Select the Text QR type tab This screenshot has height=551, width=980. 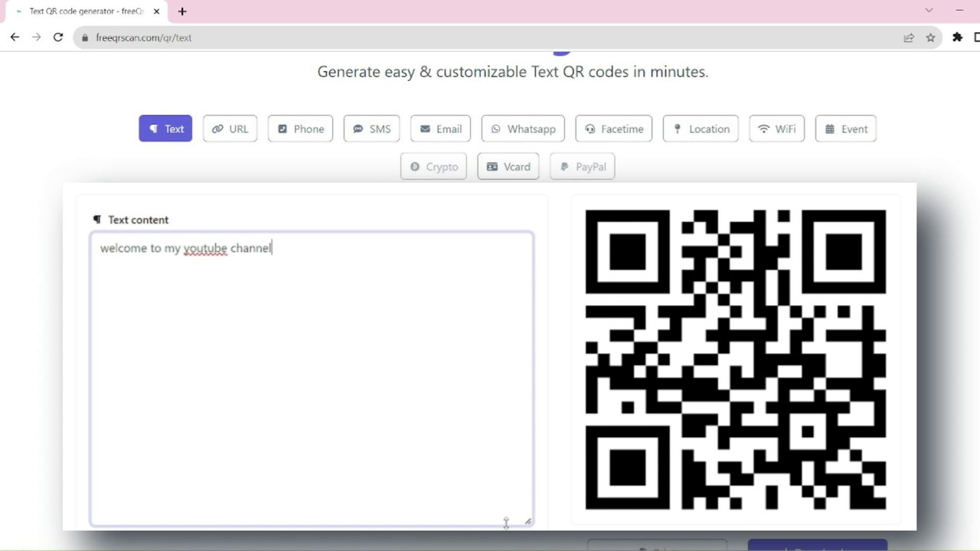coord(165,129)
